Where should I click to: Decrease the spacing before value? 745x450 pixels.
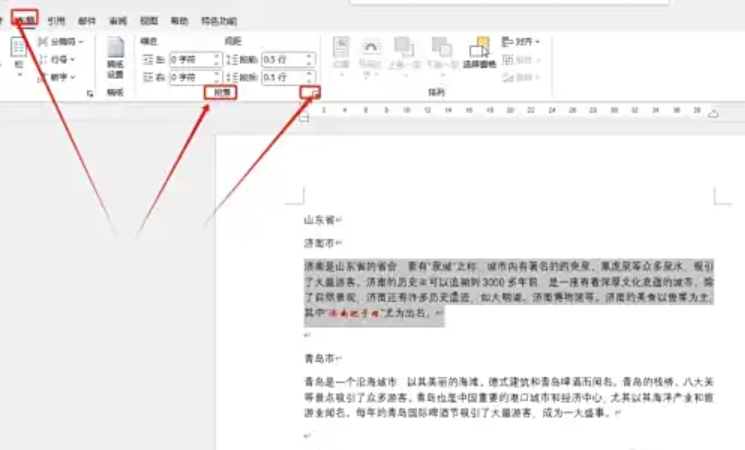(x=310, y=63)
